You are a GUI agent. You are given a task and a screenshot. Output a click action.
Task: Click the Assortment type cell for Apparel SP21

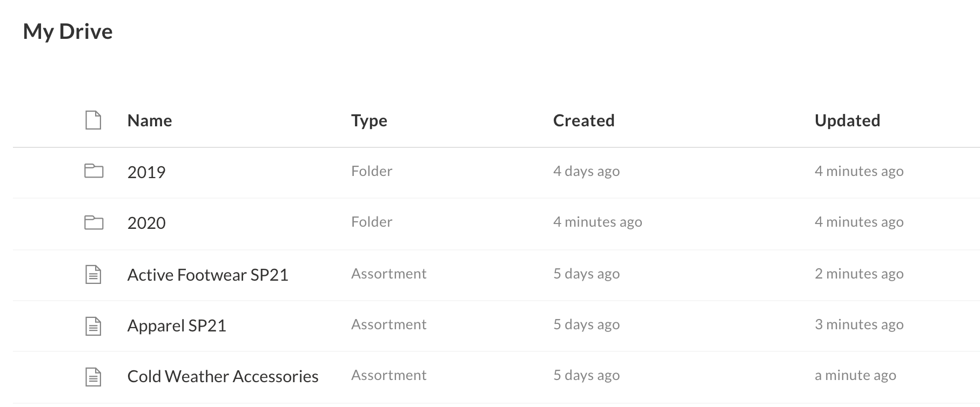point(389,324)
